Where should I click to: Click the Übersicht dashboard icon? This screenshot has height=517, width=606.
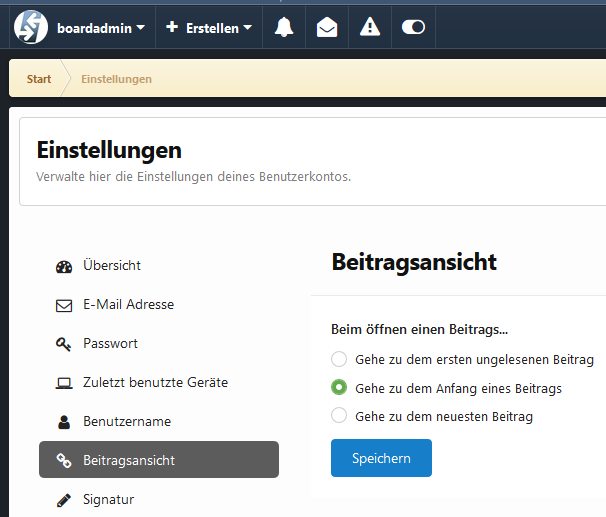(x=64, y=267)
